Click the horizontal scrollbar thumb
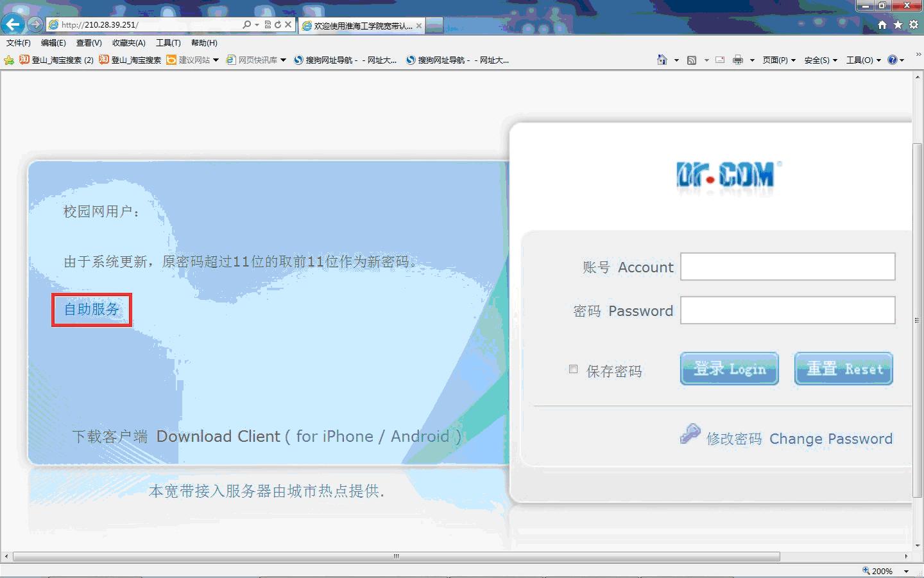 [396, 556]
